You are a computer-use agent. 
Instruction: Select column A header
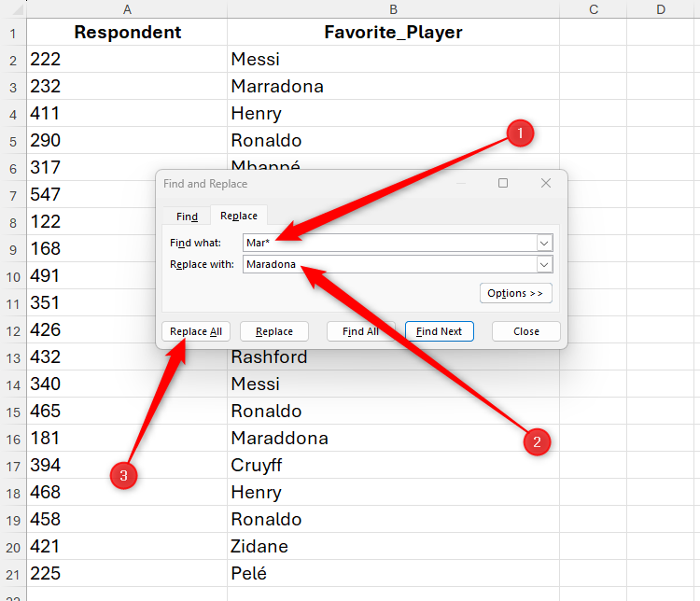pos(127,9)
